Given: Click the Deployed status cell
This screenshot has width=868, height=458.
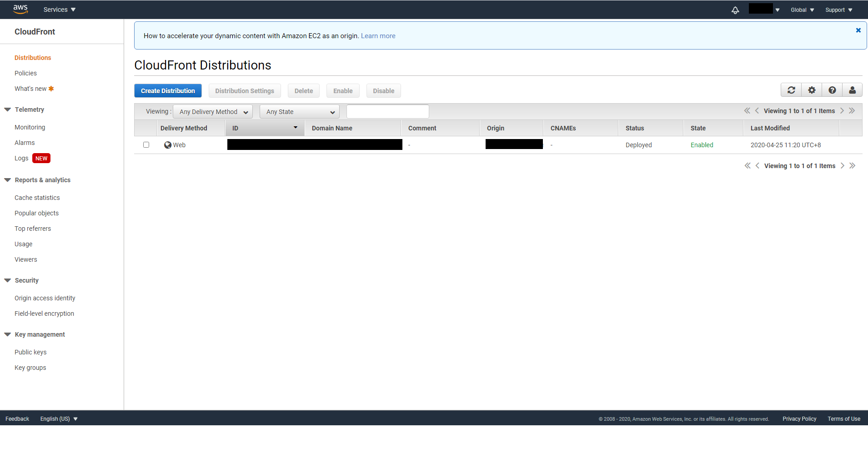Looking at the screenshot, I should point(639,145).
